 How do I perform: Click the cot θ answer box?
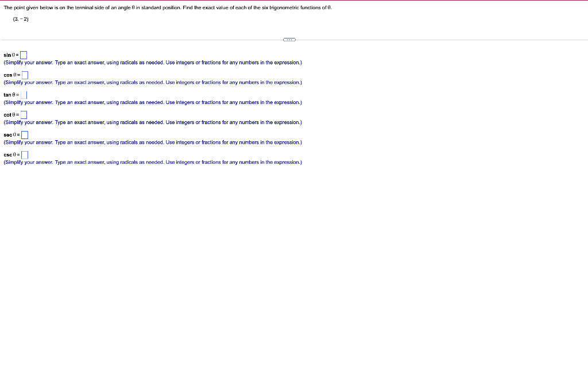(24, 115)
